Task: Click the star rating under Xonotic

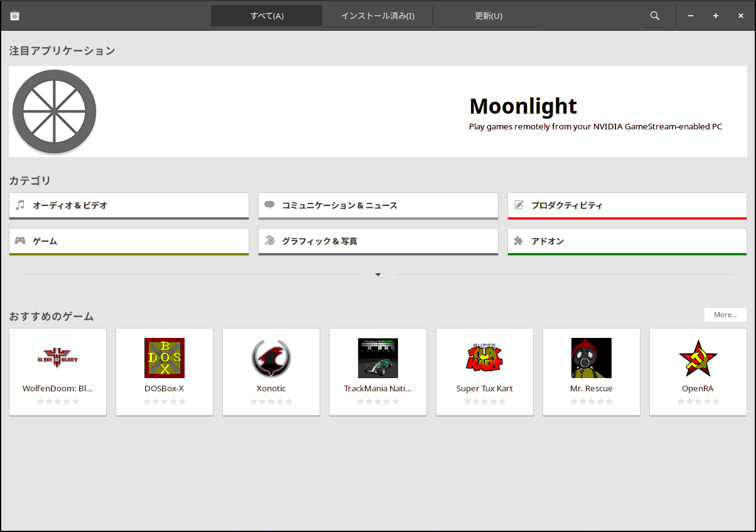Action: click(x=271, y=401)
